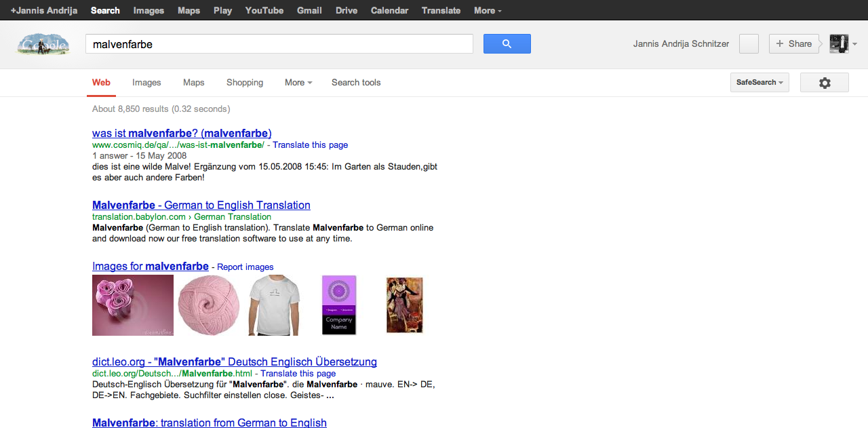Screen dimensions: 868x428
Task: Open 'was ist malvenfarbe?' result
Action: 182,133
